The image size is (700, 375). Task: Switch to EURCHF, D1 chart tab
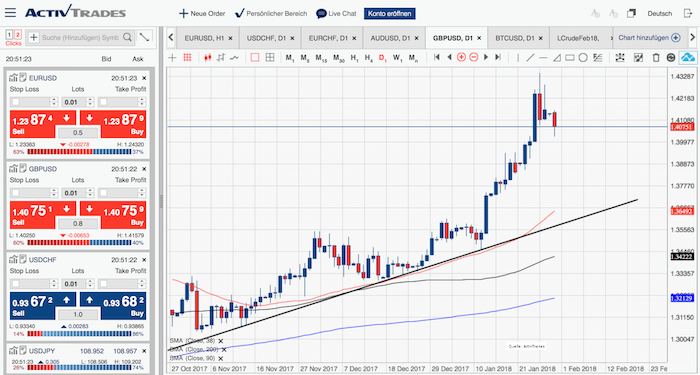pos(332,38)
